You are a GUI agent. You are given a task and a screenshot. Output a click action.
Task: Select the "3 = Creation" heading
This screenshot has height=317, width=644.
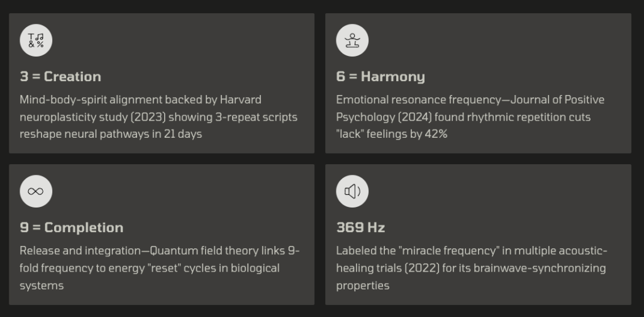[60, 77]
